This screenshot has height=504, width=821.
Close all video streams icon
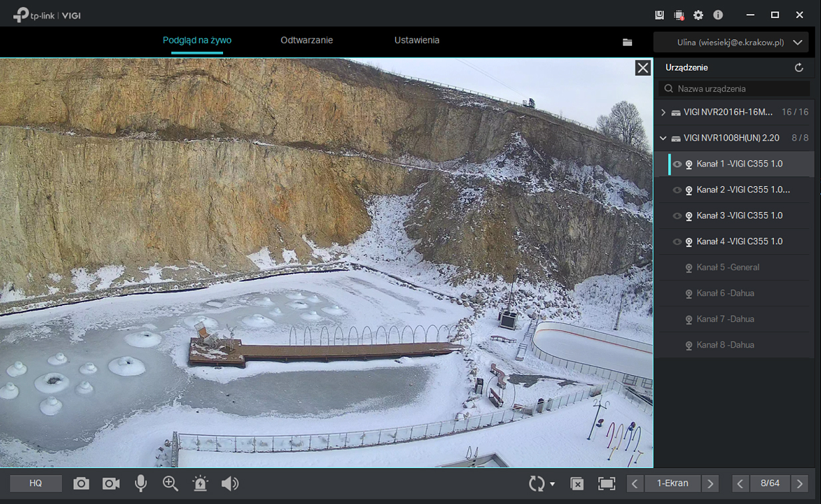click(x=577, y=483)
